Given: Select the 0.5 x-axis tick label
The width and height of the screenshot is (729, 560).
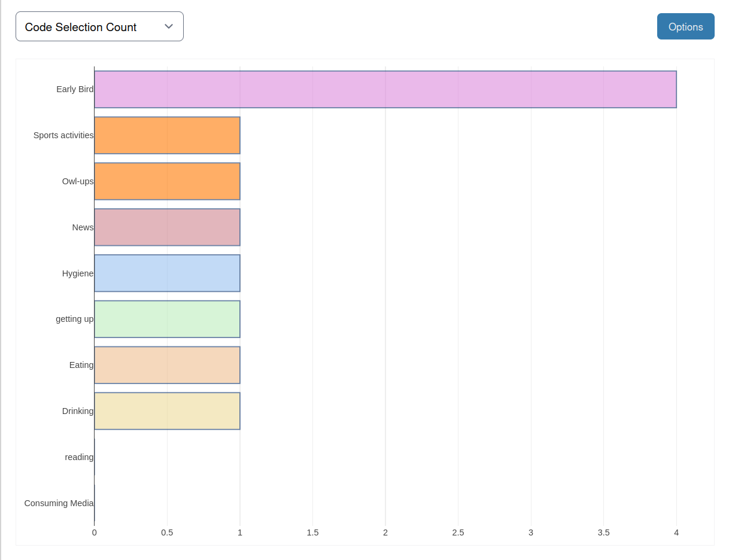Looking at the screenshot, I should point(167,532).
